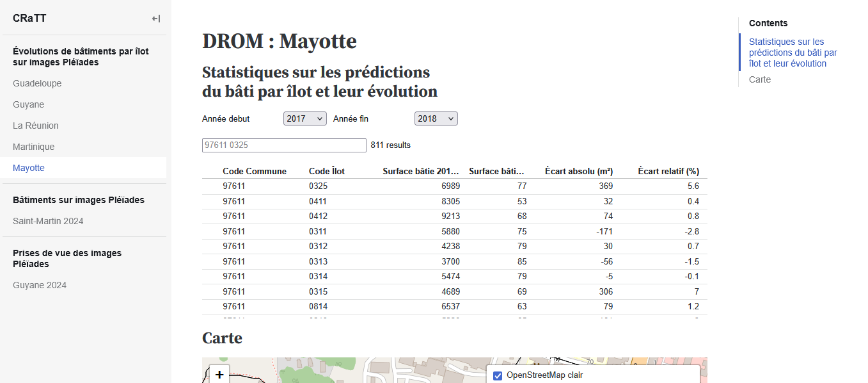This screenshot has width=868, height=383.
Task: Open the Année fin dropdown
Action: point(436,118)
